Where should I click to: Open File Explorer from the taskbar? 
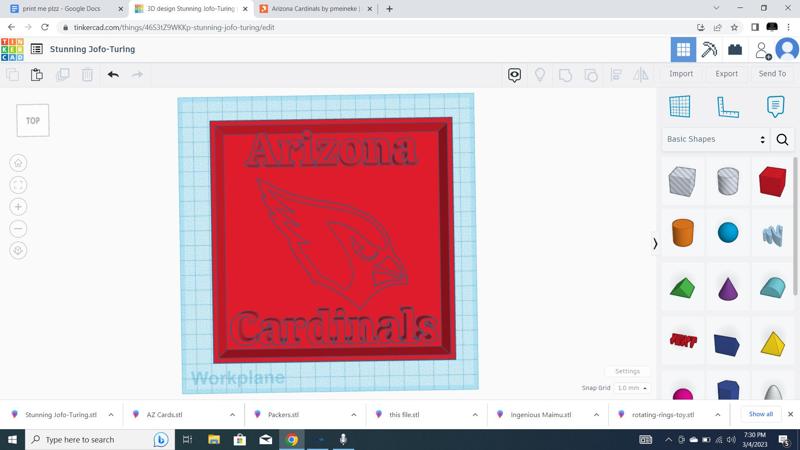click(214, 439)
